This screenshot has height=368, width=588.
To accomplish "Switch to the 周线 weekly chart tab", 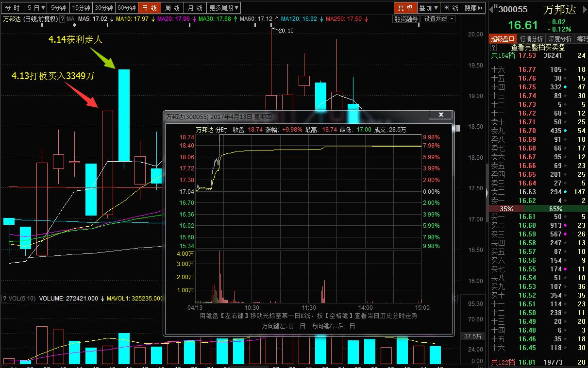I will tap(172, 8).
